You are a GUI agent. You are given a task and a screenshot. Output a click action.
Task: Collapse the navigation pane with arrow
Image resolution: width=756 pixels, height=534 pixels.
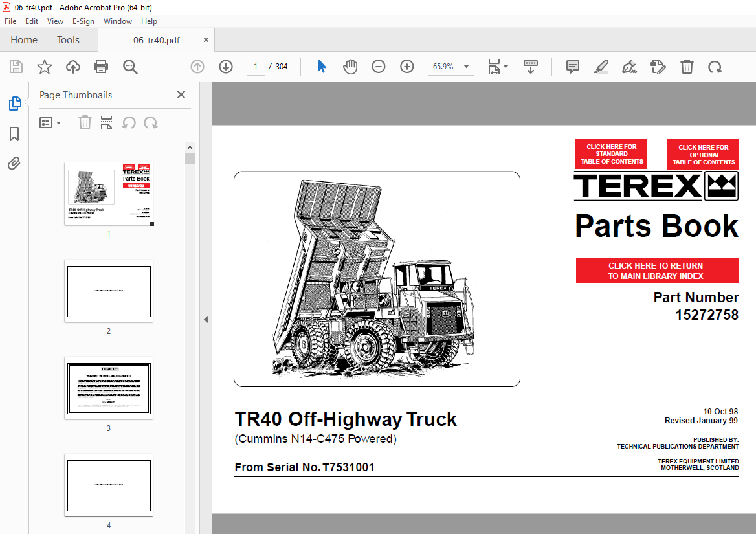[206, 319]
